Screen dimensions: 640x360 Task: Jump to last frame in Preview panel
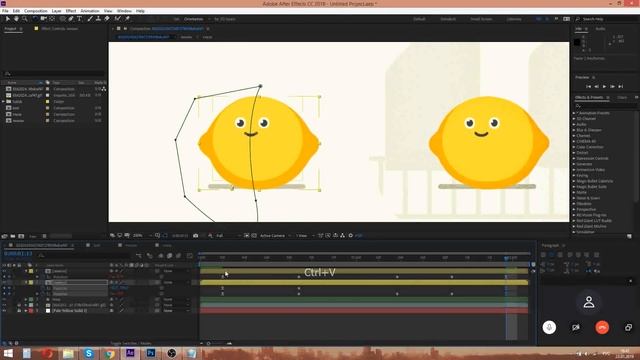coord(621,87)
